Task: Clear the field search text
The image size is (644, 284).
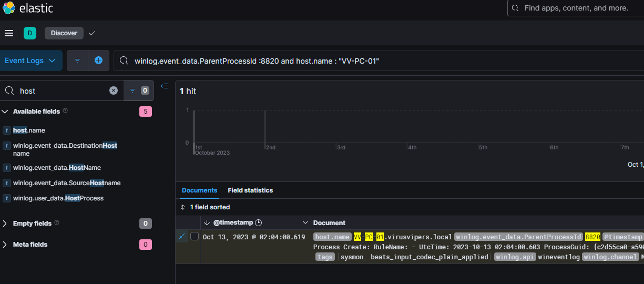Action: coord(114,90)
